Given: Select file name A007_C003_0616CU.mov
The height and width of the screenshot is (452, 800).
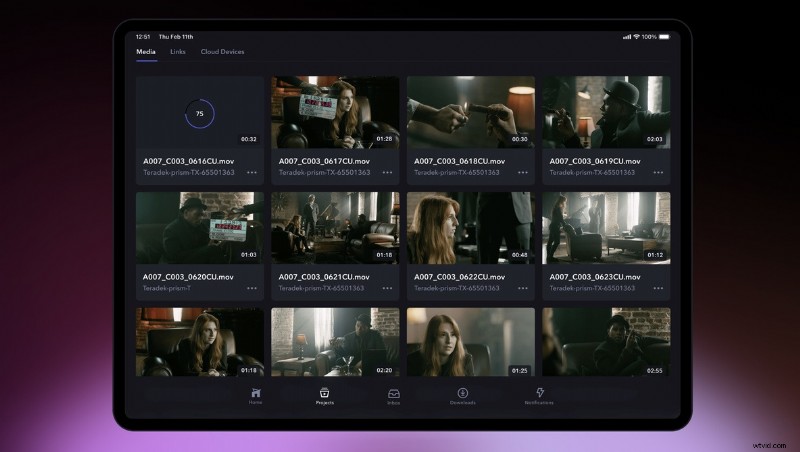Looking at the screenshot, I should 188,161.
